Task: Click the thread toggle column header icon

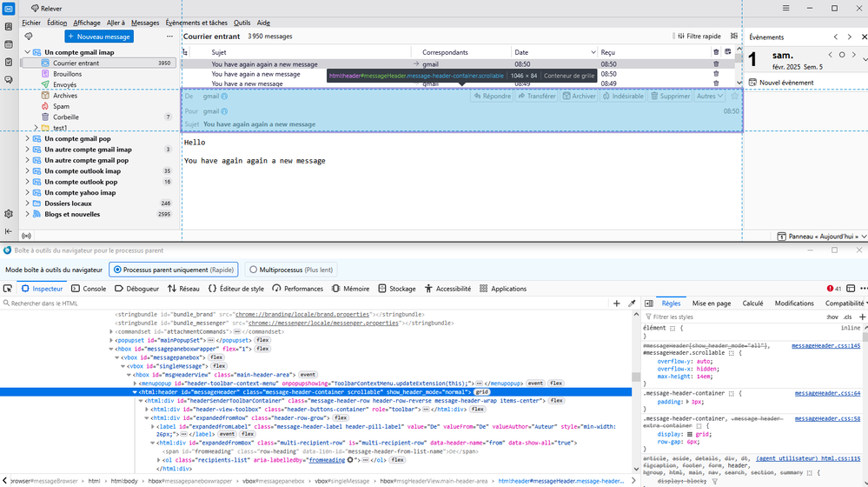Action: [x=185, y=53]
